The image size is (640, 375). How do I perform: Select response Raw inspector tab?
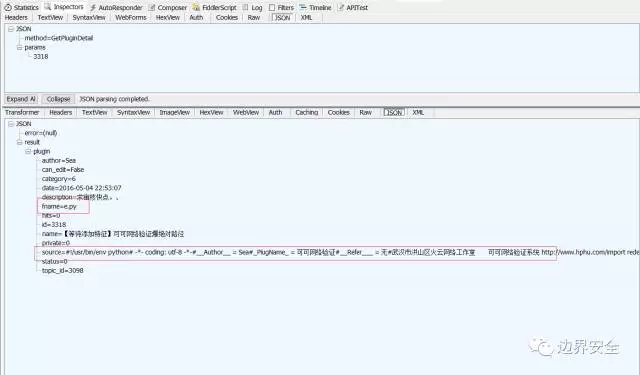365,112
